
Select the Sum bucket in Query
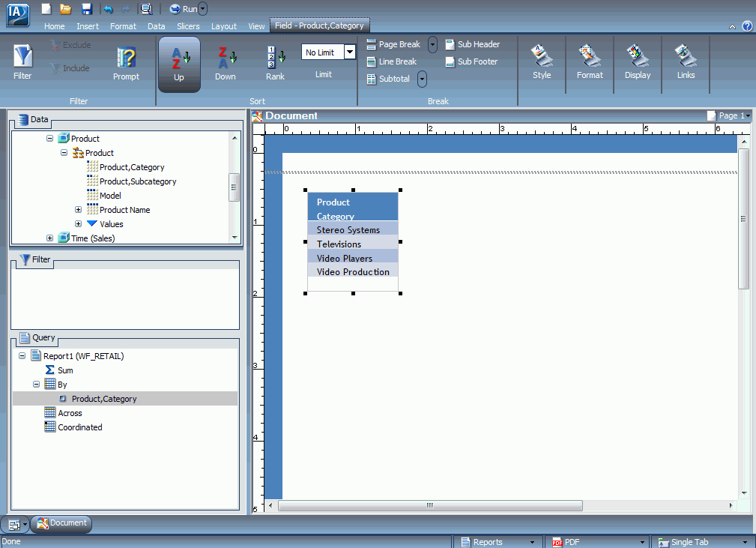65,370
